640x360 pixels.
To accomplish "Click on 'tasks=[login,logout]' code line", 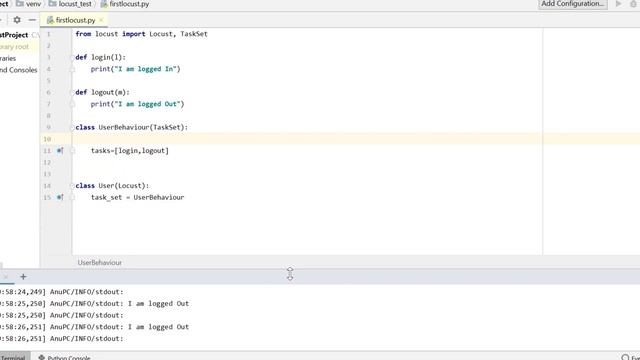I will 130,151.
